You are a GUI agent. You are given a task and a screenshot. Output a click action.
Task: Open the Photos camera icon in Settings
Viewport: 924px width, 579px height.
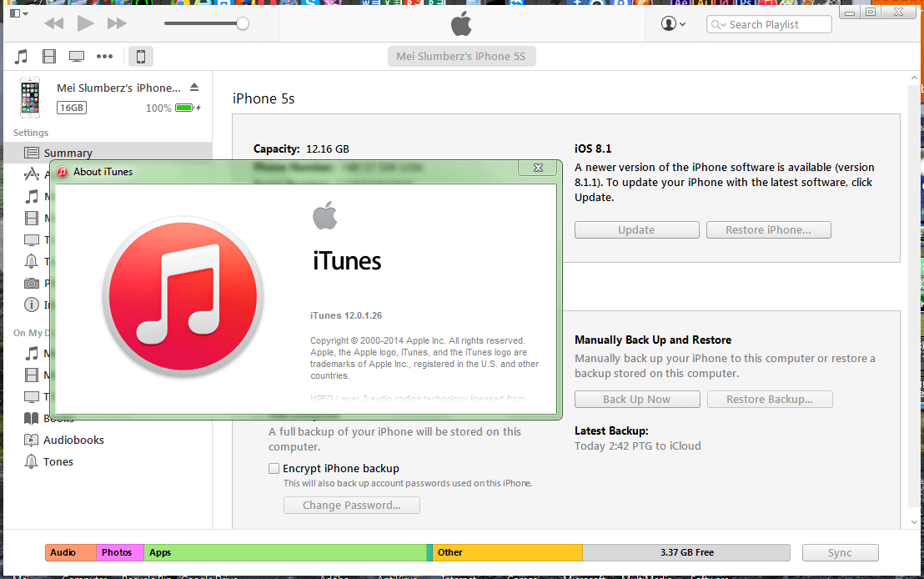coord(32,283)
